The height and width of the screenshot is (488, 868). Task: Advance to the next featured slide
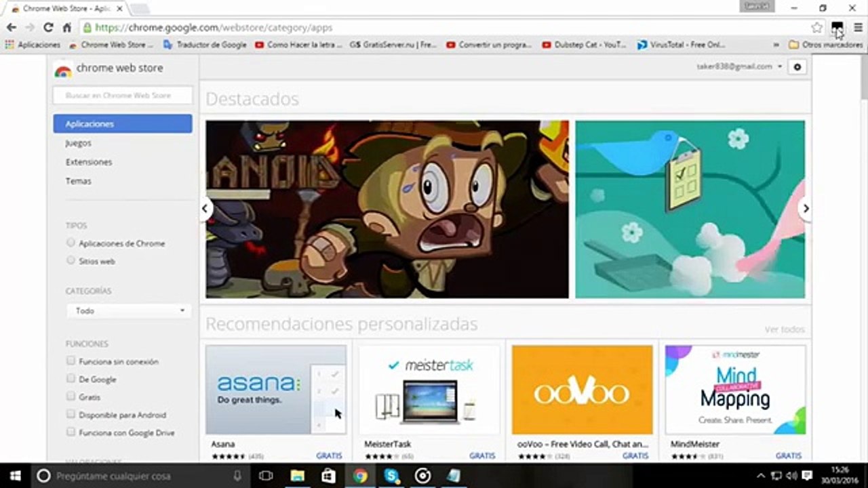[806, 209]
